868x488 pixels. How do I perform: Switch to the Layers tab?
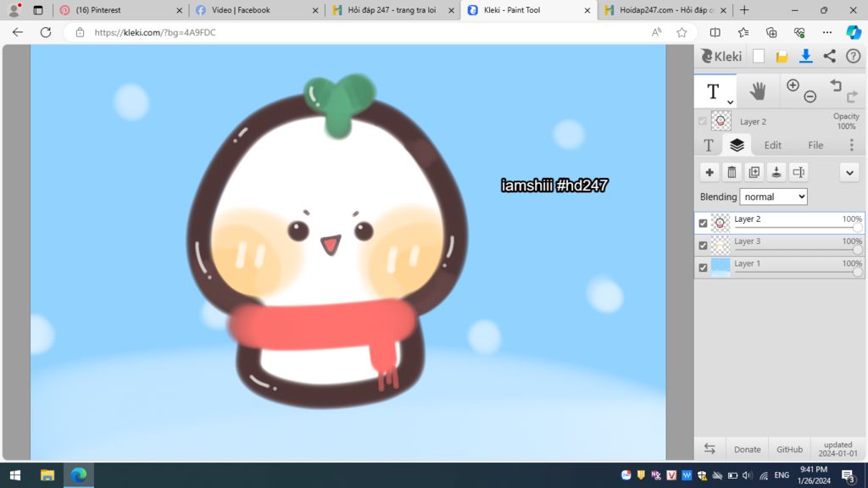737,145
